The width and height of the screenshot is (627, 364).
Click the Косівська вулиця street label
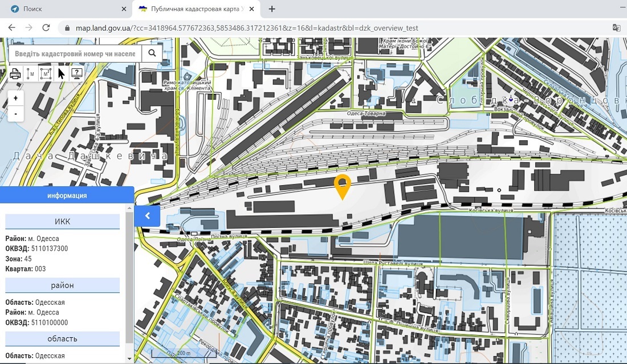coord(491,210)
